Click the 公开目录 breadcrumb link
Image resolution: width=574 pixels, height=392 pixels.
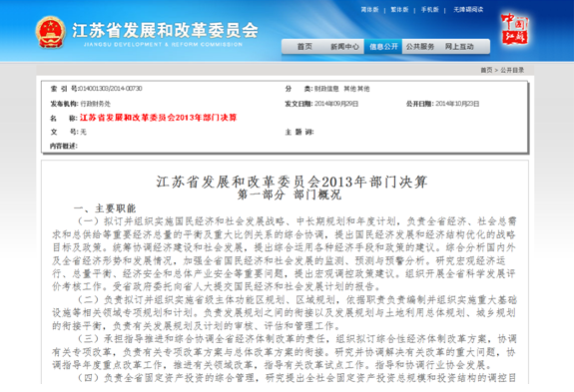[x=512, y=70]
